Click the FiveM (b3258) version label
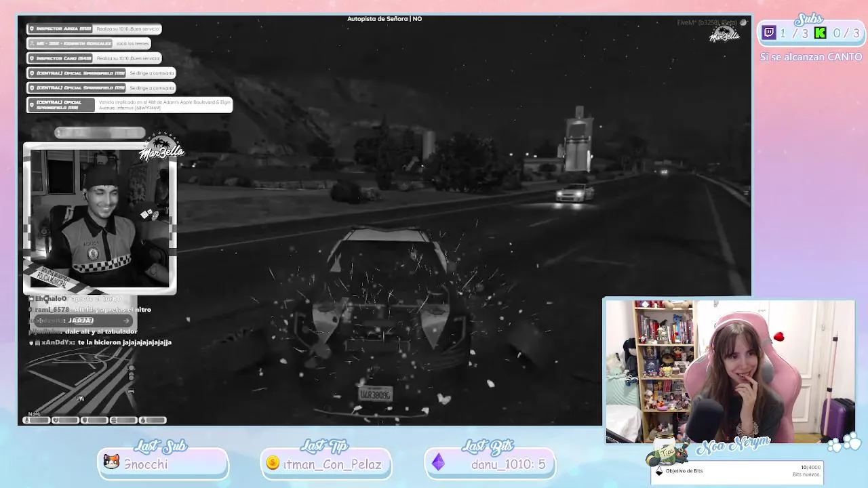Image resolution: width=868 pixels, height=488 pixels. tap(707, 22)
